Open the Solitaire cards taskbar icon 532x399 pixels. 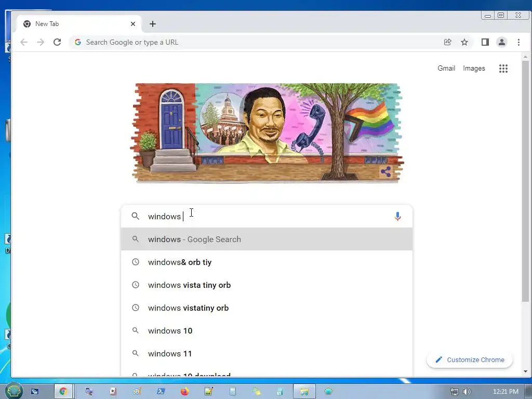click(x=113, y=392)
